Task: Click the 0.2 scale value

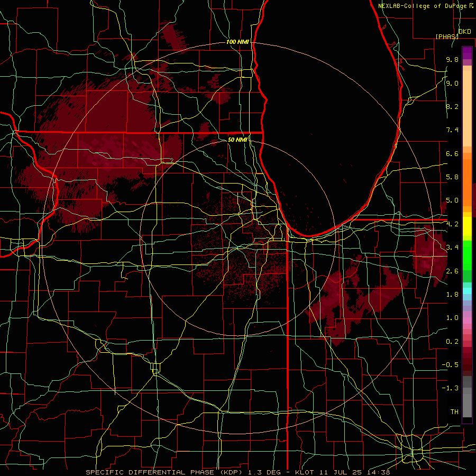Action: [452, 342]
